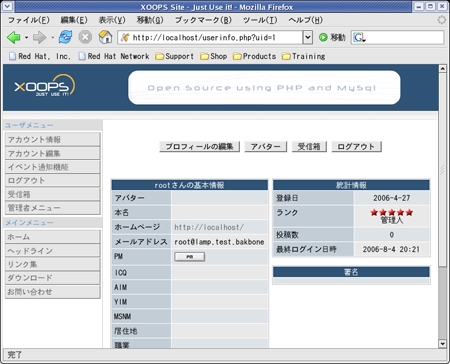The width and height of the screenshot is (450, 364).
Task: Open the Products bookmark folder
Action: click(254, 56)
